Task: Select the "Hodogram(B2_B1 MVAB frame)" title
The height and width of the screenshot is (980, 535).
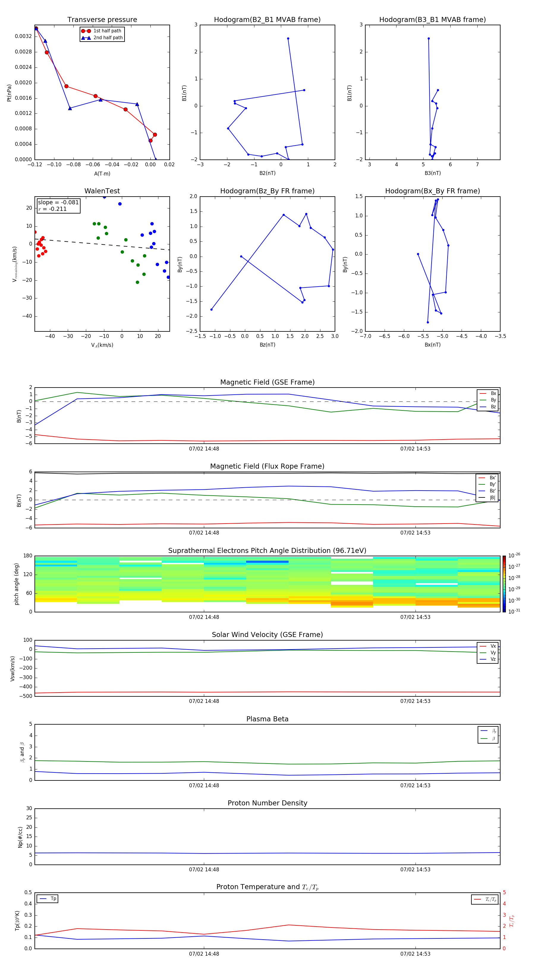Action: [267, 20]
